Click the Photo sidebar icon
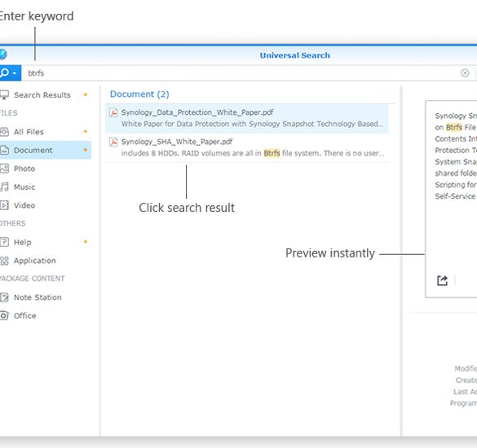 pos(4,169)
